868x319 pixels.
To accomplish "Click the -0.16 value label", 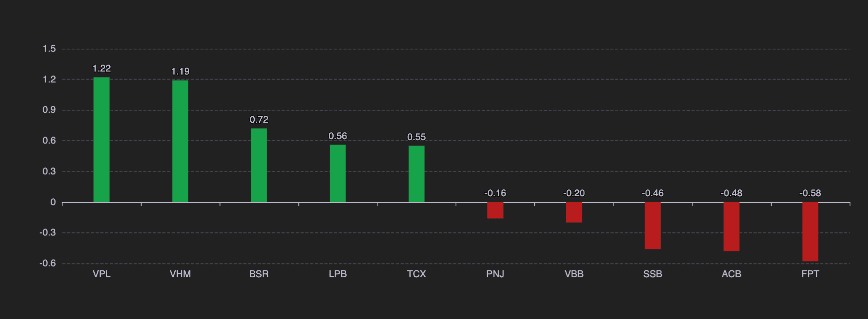I will tap(495, 193).
